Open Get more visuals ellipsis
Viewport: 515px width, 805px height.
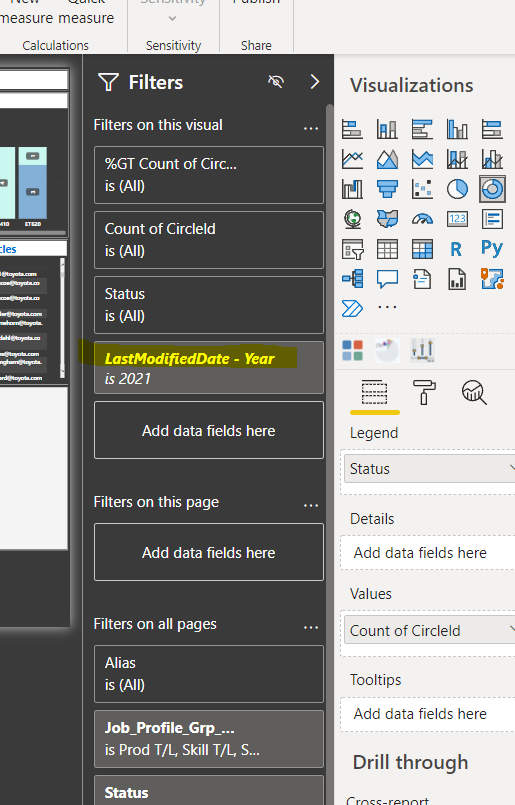click(387, 307)
